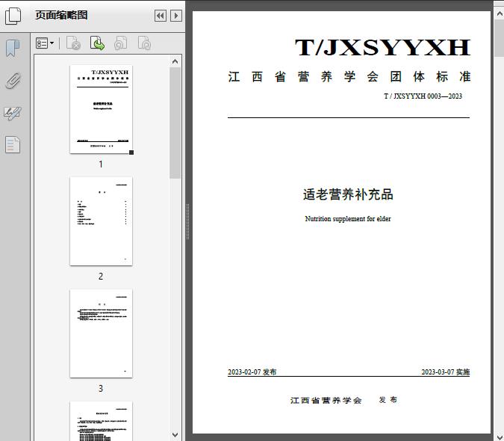Click 江西省营养学会 publisher text at bottom
504x441 pixels.
coord(326,400)
